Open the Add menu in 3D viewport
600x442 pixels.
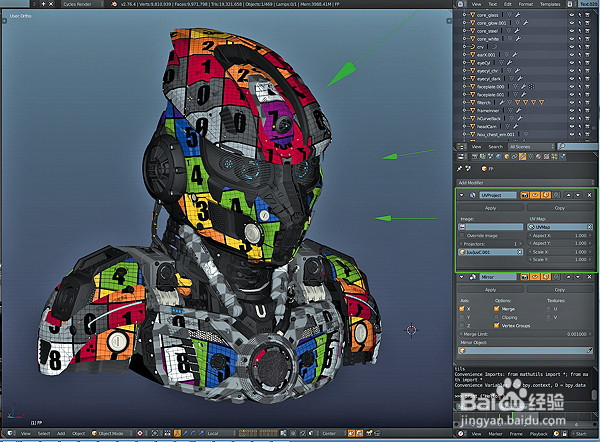pyautogui.click(x=61, y=433)
